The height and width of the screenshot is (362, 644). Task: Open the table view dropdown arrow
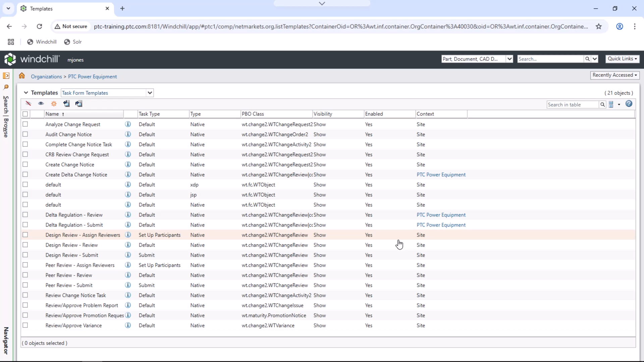click(x=619, y=105)
